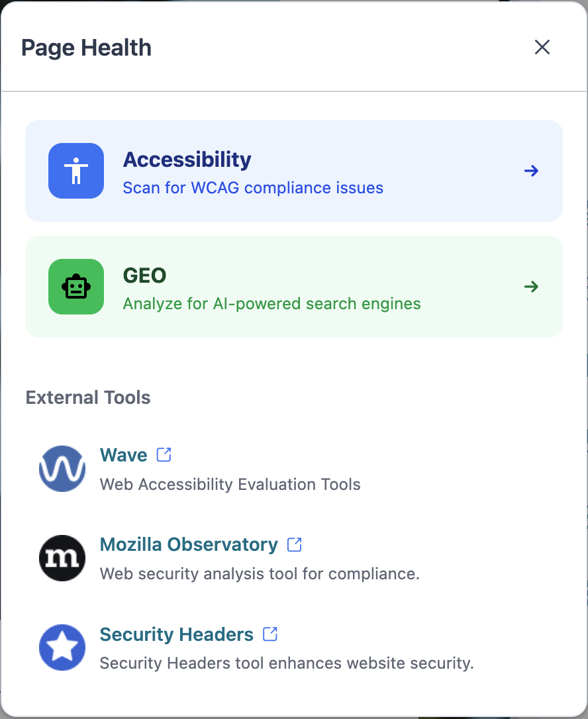
Task: Click the Wave logo icon
Action: [62, 469]
